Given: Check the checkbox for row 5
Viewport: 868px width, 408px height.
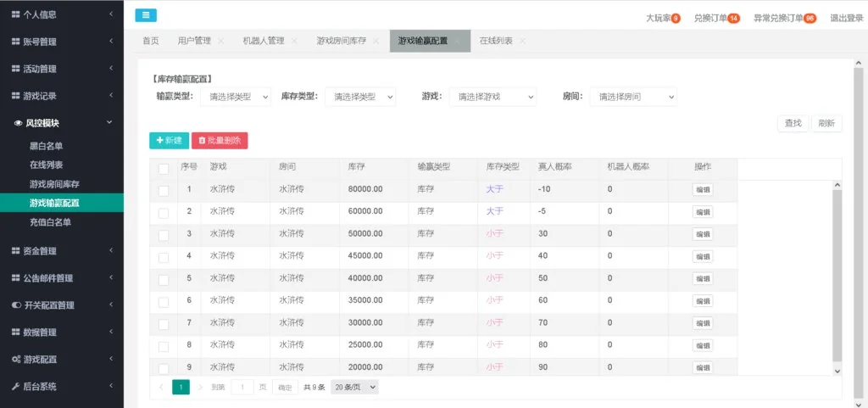Looking at the screenshot, I should point(164,280).
